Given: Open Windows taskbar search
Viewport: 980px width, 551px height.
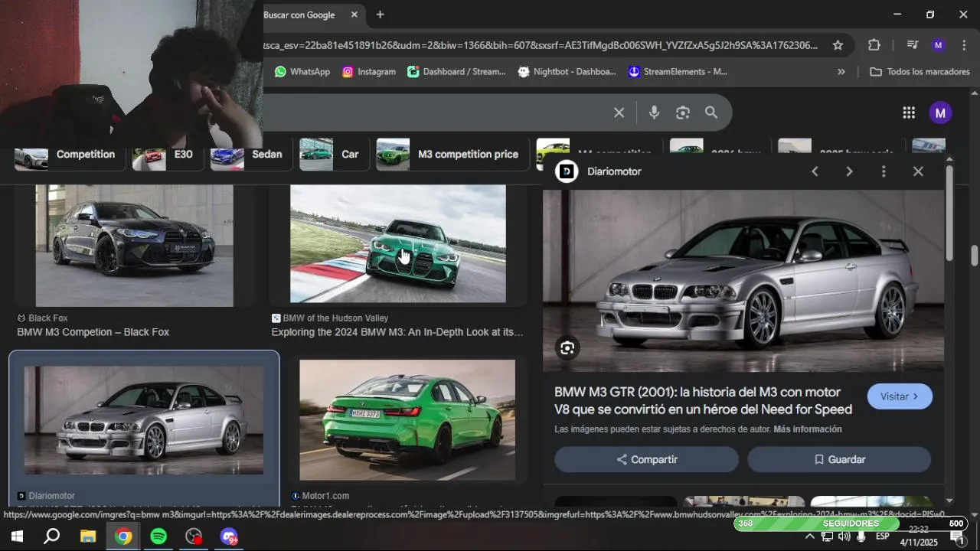Looking at the screenshot, I should coord(51,536).
